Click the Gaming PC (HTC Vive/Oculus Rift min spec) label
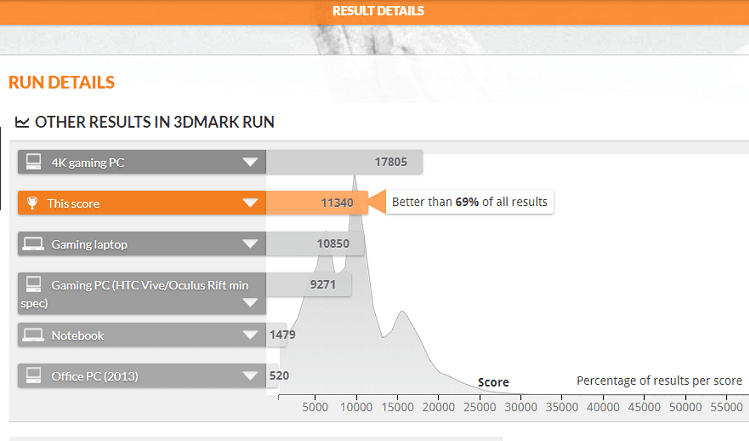This screenshot has height=441, width=749. click(x=134, y=294)
